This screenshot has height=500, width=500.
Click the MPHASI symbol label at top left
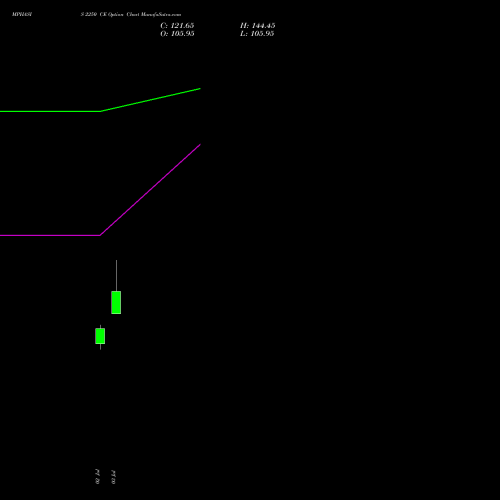pos(22,14)
